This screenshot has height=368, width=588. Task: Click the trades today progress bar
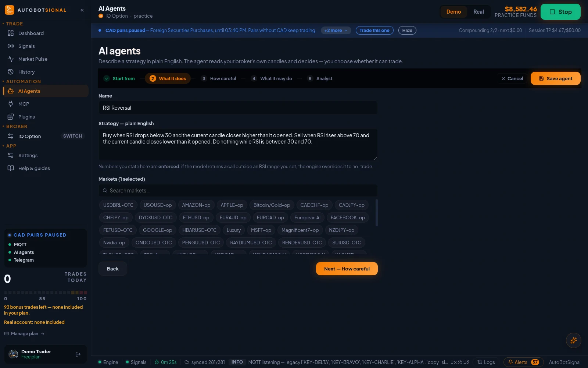[x=46, y=293]
